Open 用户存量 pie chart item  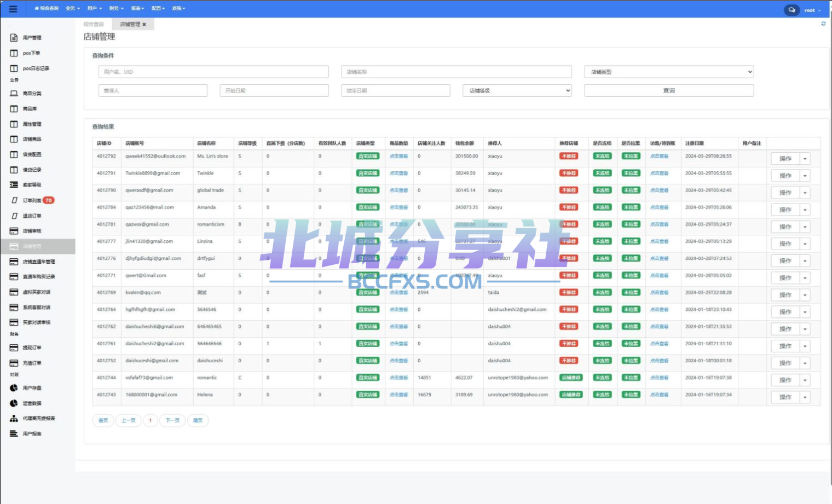pos(32,388)
